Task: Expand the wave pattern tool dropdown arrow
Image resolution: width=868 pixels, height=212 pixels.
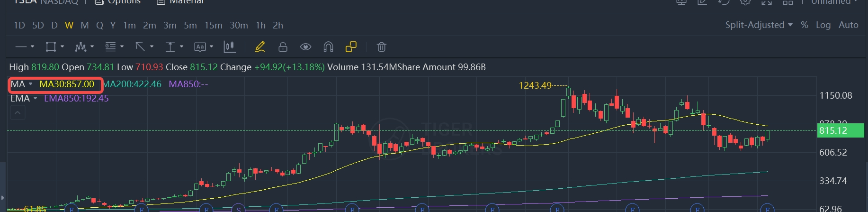Action: [x=92, y=46]
